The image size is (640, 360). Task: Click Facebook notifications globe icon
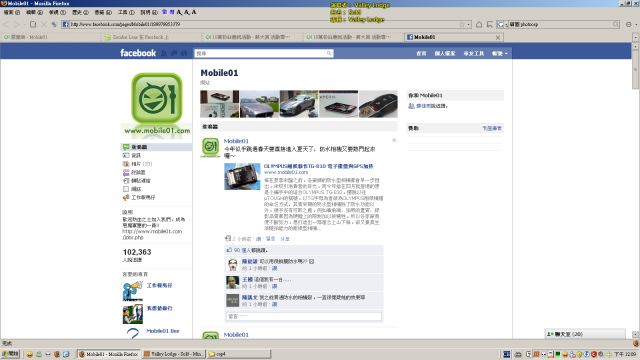click(184, 53)
